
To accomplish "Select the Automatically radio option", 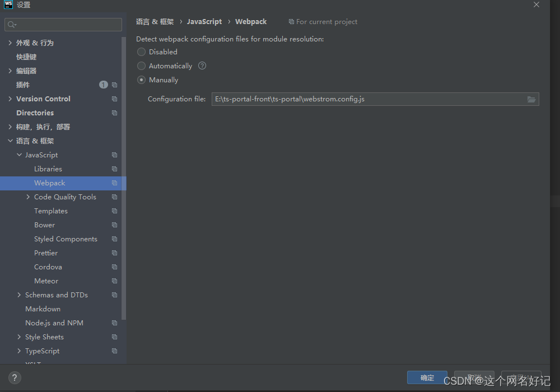I will 142,66.
